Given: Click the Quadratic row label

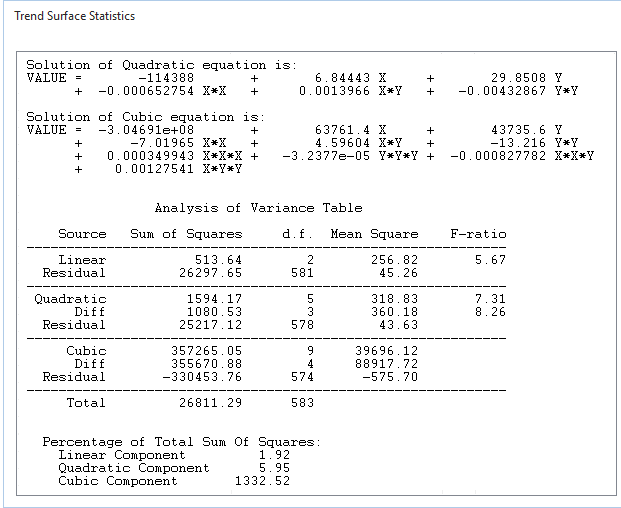Looking at the screenshot, I should (x=70, y=299).
